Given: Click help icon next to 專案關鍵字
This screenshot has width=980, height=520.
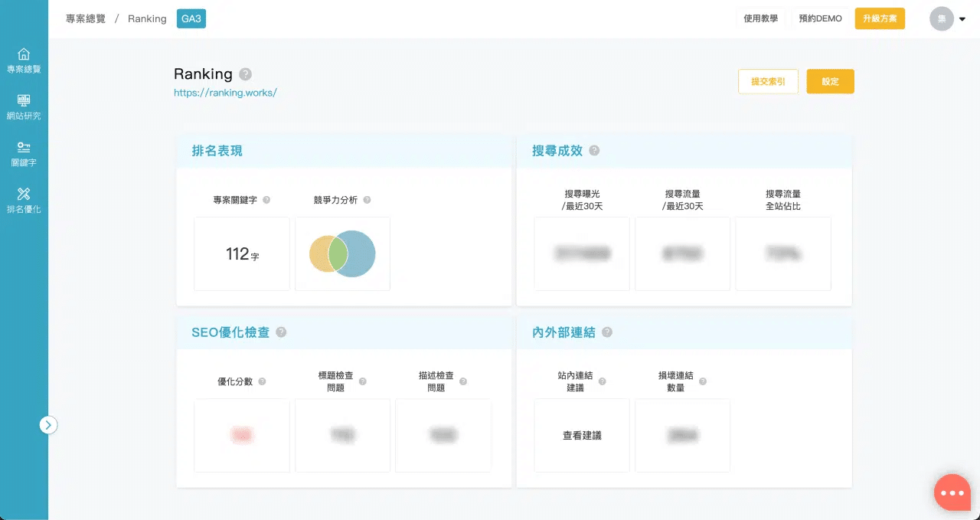Looking at the screenshot, I should point(266,200).
